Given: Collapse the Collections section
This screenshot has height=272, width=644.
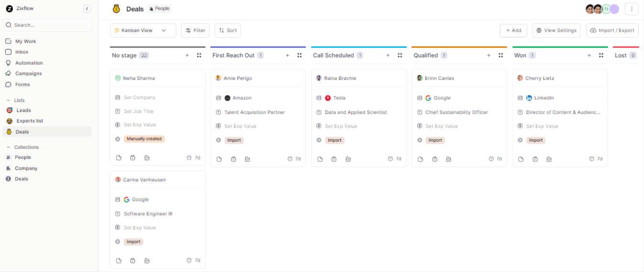Looking at the screenshot, I should pyautogui.click(x=8, y=147).
